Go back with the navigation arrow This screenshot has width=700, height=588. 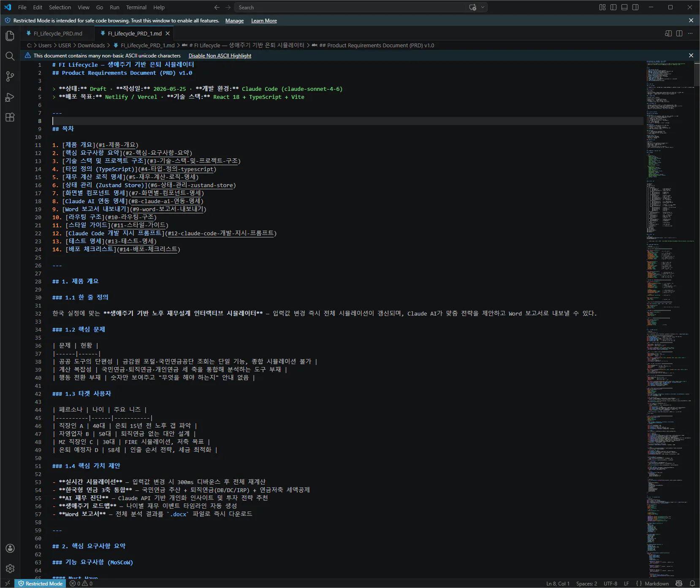pyautogui.click(x=217, y=7)
